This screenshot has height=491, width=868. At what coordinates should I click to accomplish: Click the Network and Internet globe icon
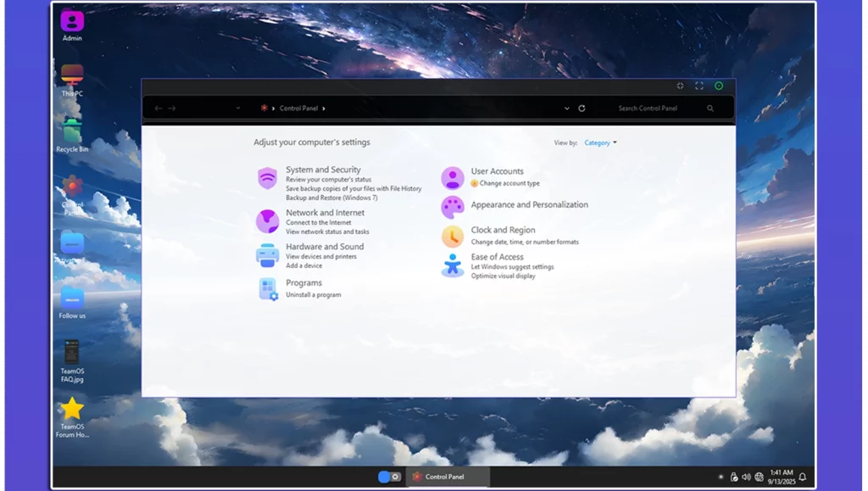[268, 221]
